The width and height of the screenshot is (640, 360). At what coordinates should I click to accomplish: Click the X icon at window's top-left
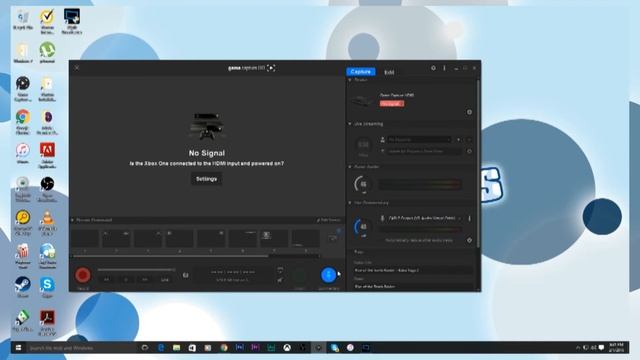tap(77, 68)
